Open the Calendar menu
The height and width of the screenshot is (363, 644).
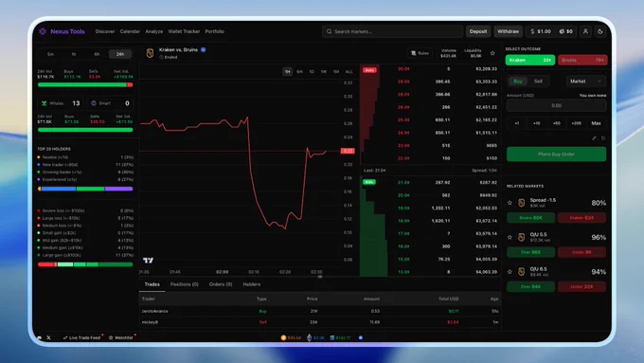coord(130,31)
